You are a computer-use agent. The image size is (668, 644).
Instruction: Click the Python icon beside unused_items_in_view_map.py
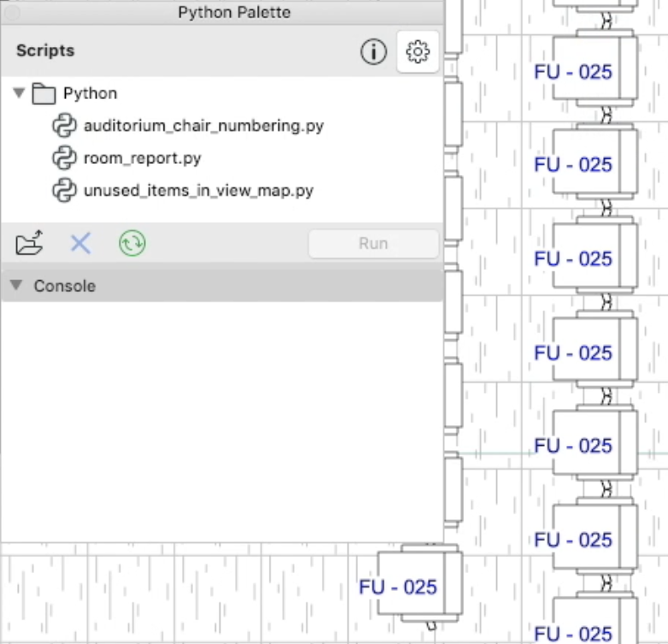coord(64,190)
